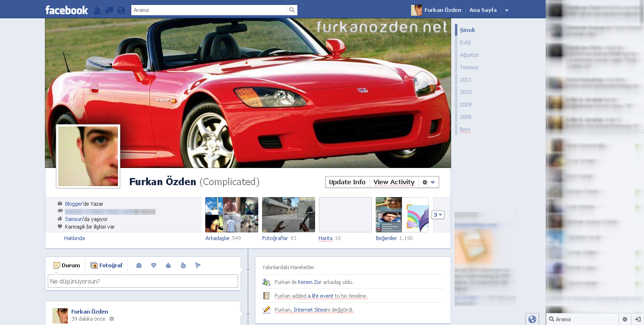
Task: Click in the Ne düşünüyorsun? status box
Action: [x=143, y=282]
